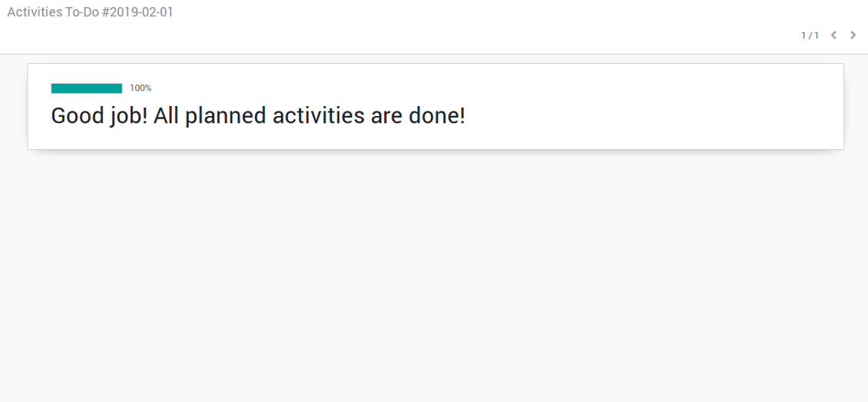Click the 100% progress label

(141, 88)
